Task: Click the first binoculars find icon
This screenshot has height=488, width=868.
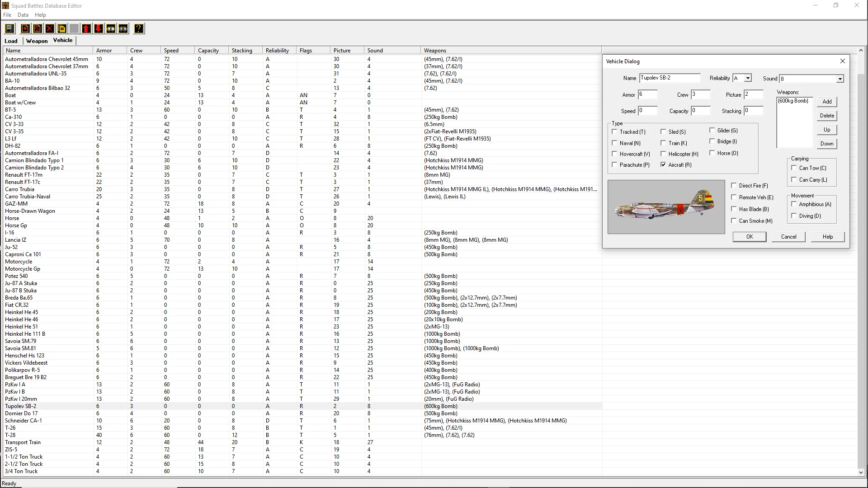Action: tap(111, 29)
